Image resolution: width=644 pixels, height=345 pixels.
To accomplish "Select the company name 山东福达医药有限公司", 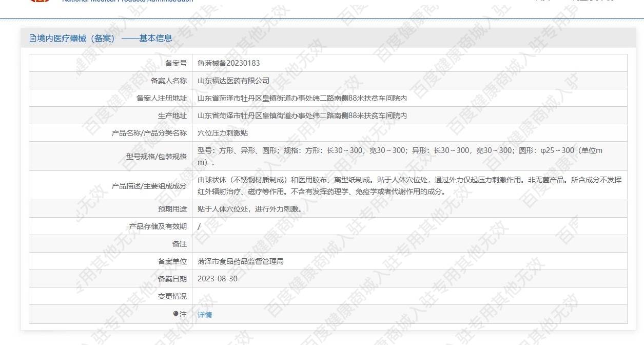I will click(x=233, y=81).
